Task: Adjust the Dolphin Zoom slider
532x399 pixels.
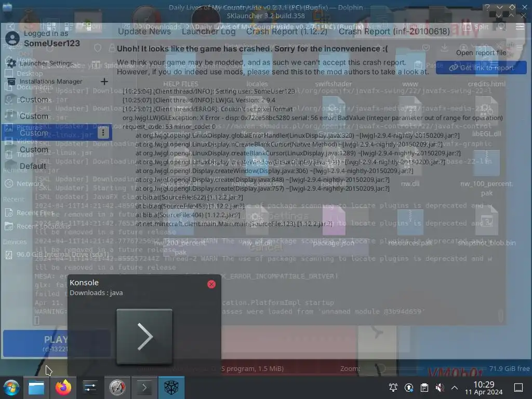Action: (x=381, y=368)
